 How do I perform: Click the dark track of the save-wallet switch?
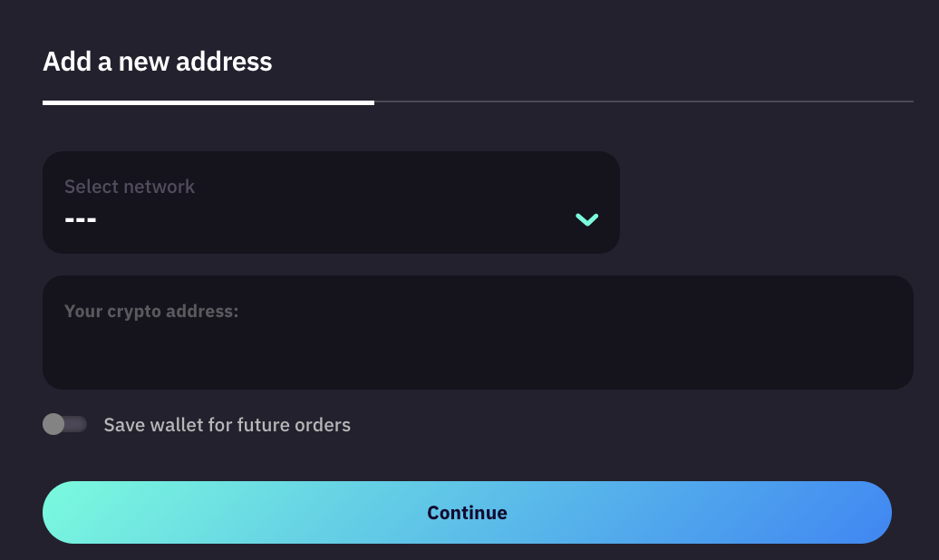77,424
